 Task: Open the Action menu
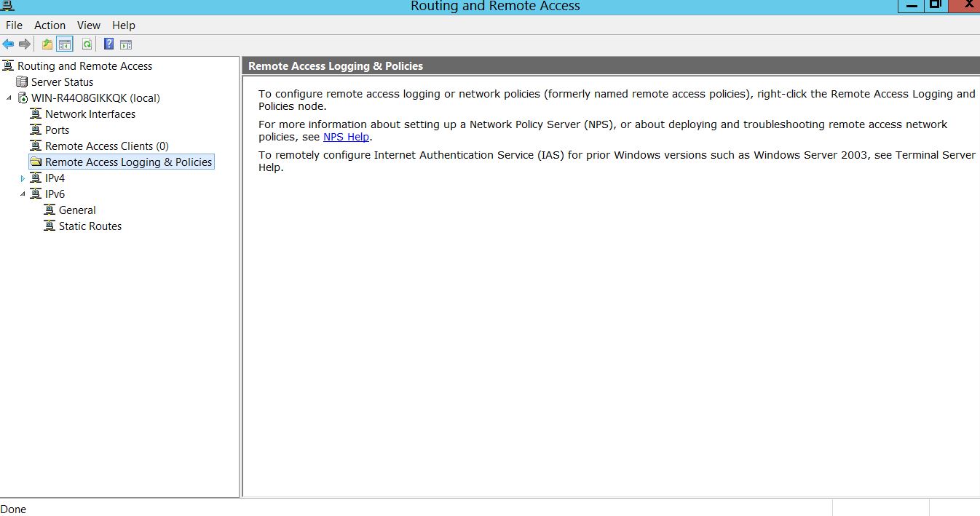(x=50, y=25)
